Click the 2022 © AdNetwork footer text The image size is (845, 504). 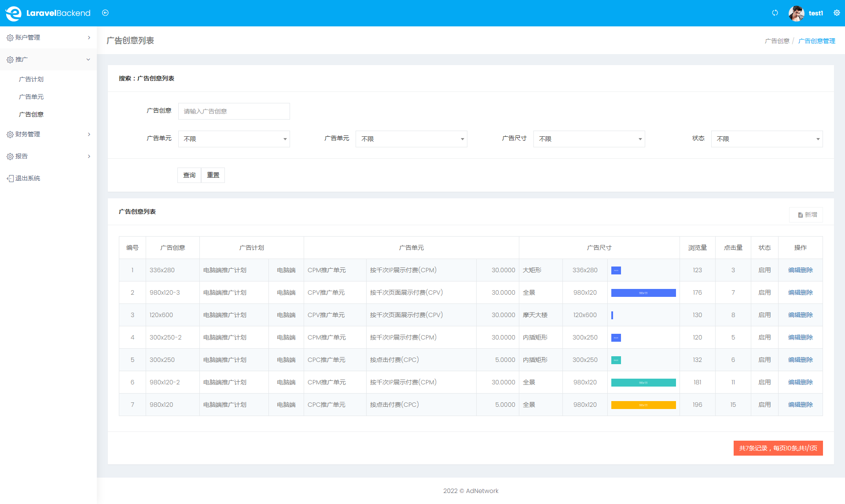pyautogui.click(x=470, y=491)
